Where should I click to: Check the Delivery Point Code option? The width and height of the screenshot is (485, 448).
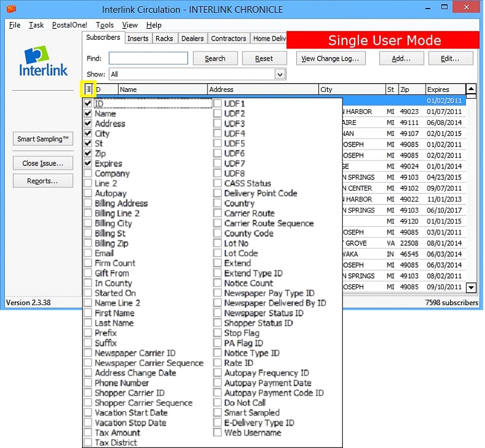(x=217, y=193)
